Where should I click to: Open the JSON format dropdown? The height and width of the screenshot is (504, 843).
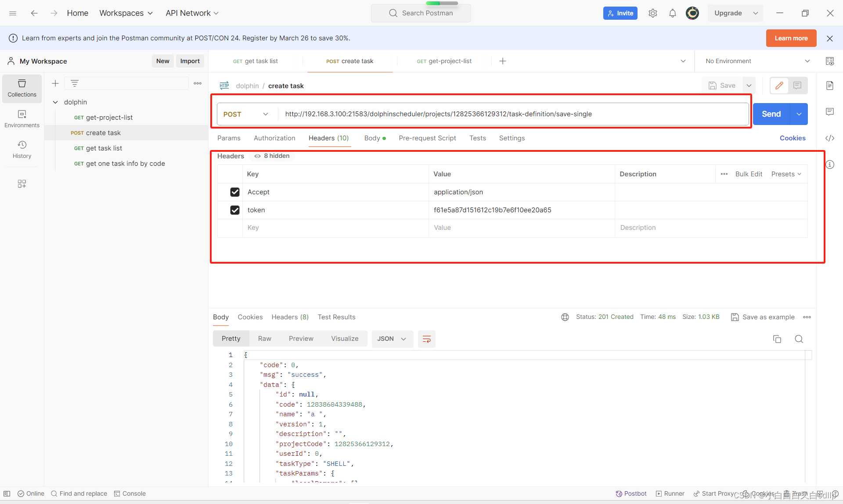click(392, 339)
